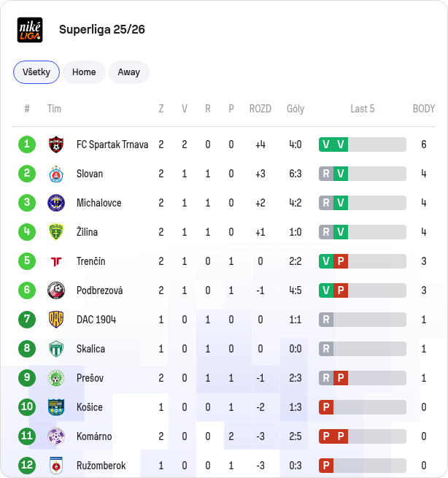Sort by the BODY column header
Viewport: 448px width, 478px height.
424,109
